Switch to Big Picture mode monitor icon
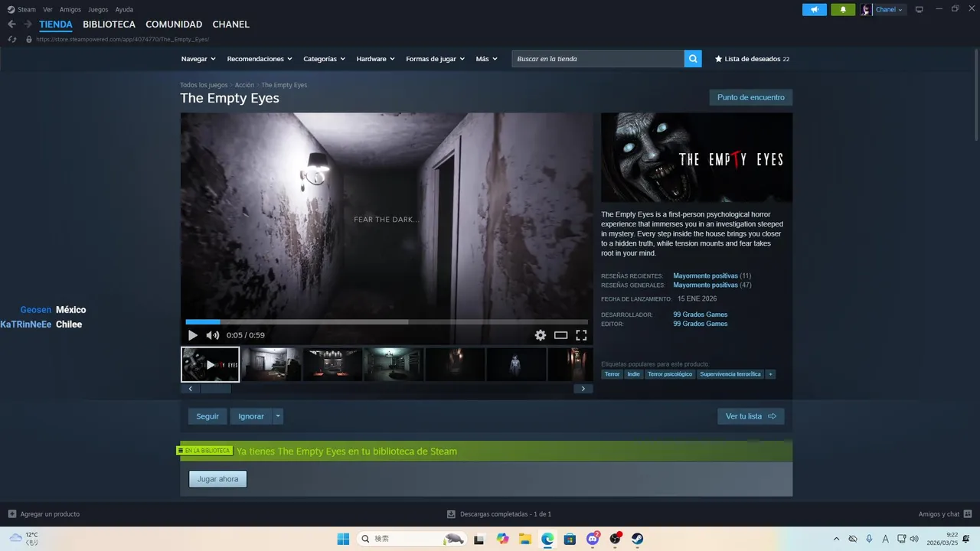Viewport: 980px width, 551px height. [920, 9]
